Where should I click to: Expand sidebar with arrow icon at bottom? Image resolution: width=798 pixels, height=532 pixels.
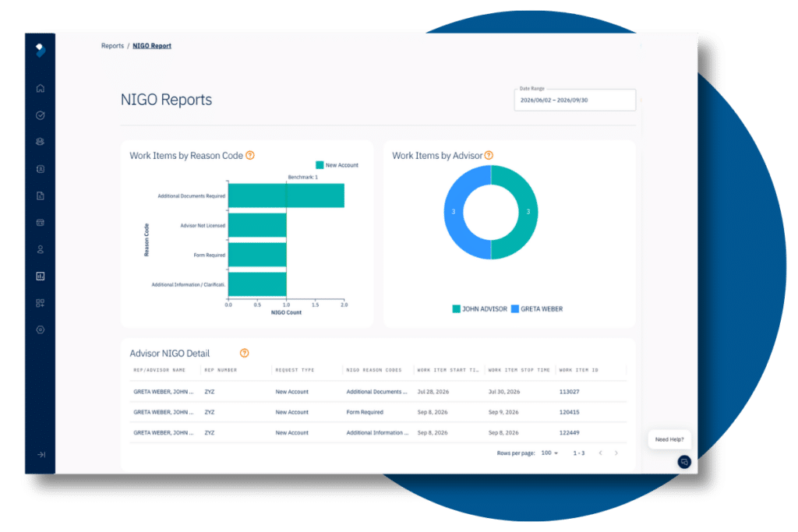tap(41, 454)
